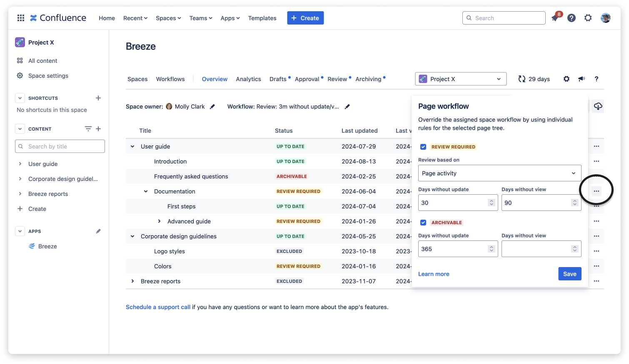Open All content in sidebar
The width and height of the screenshot is (629, 364).
tap(42, 61)
